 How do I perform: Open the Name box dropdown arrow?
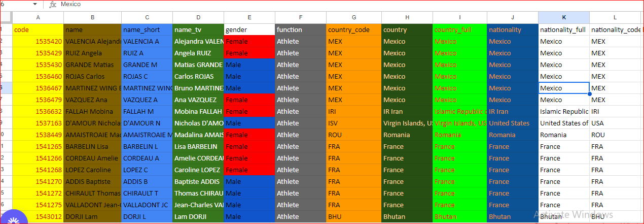35,4
